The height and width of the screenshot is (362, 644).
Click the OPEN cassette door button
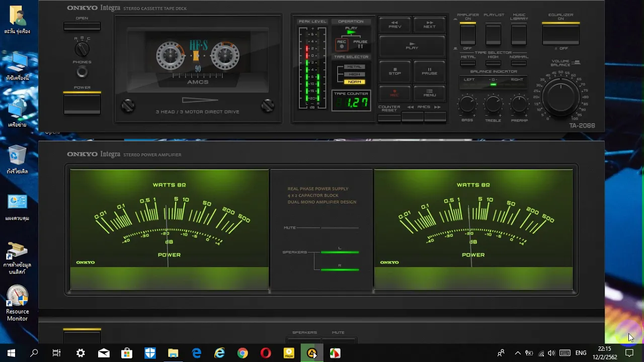(x=82, y=26)
